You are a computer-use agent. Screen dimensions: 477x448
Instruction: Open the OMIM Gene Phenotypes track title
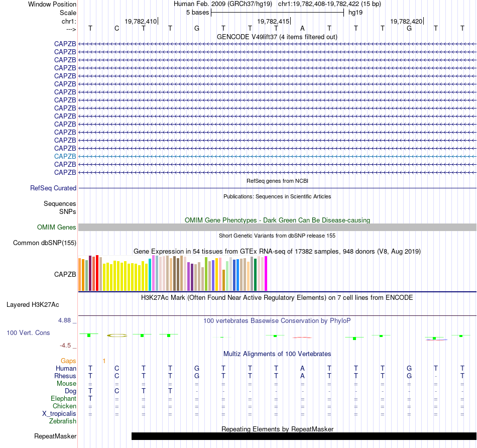pos(277,220)
